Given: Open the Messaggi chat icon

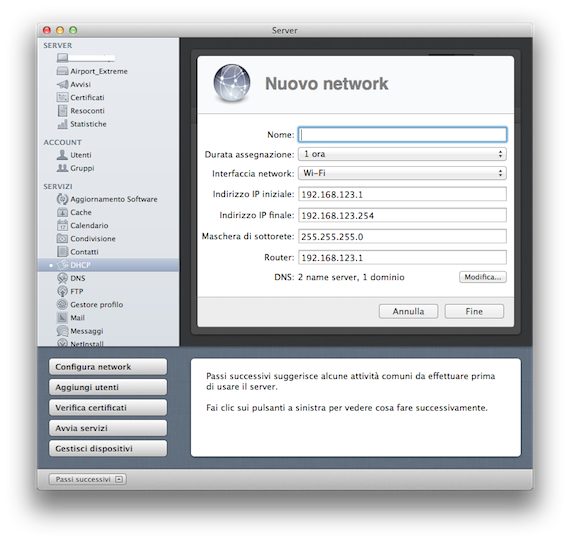Looking at the screenshot, I should tap(62, 331).
